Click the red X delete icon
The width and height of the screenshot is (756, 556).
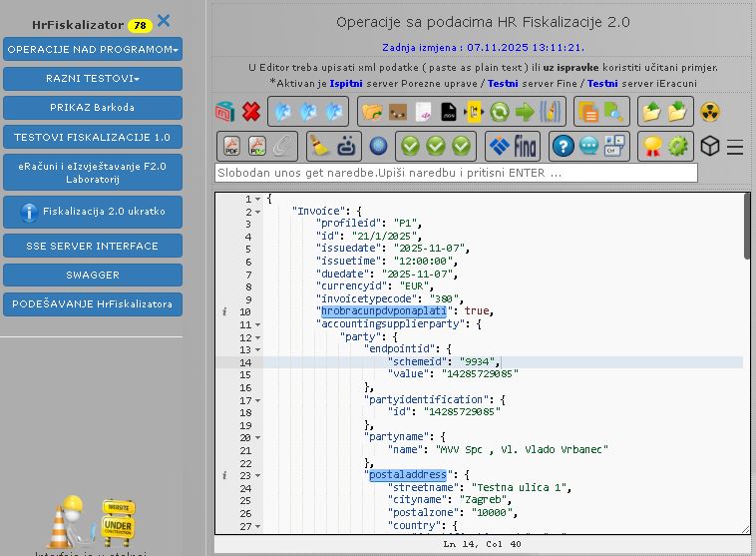click(x=251, y=112)
